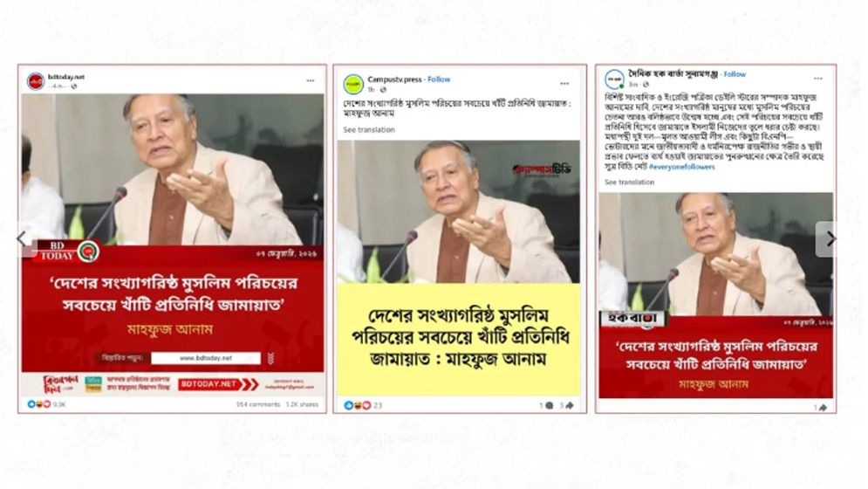868x489 pixels.
Task: Go to the next carousel slide arrow
Action: pyautogui.click(x=828, y=239)
